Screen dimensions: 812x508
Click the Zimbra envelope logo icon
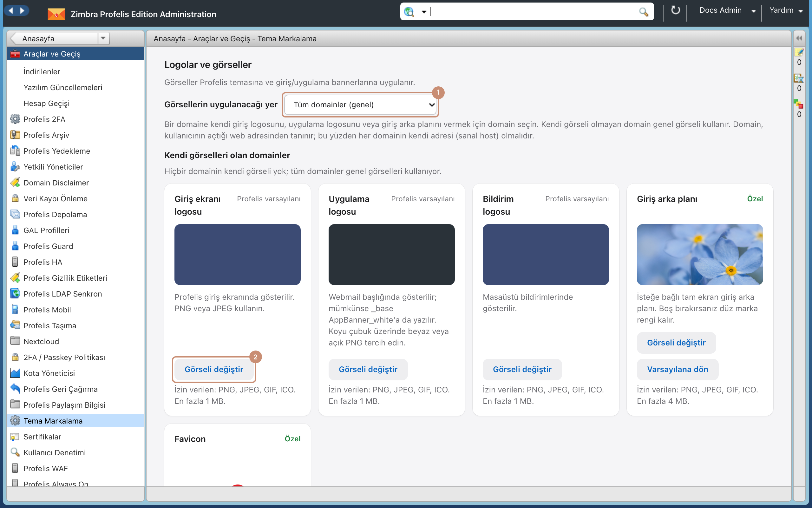(56, 15)
